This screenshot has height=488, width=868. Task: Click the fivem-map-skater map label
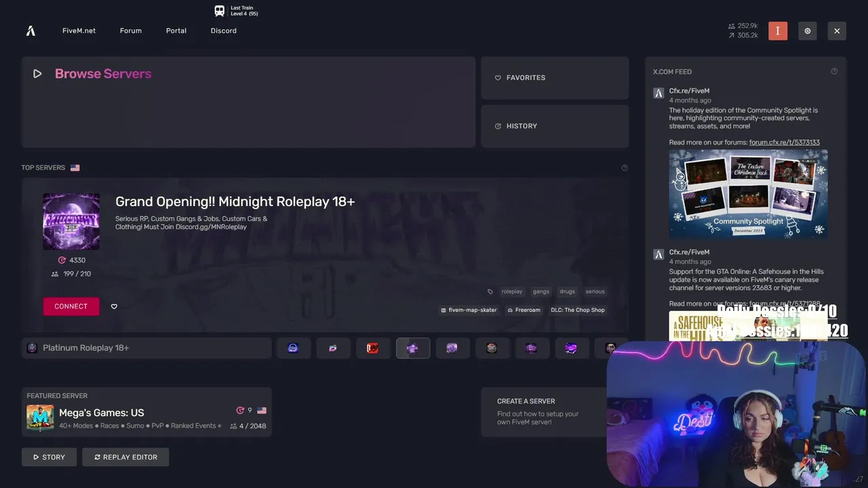pyautogui.click(x=469, y=310)
